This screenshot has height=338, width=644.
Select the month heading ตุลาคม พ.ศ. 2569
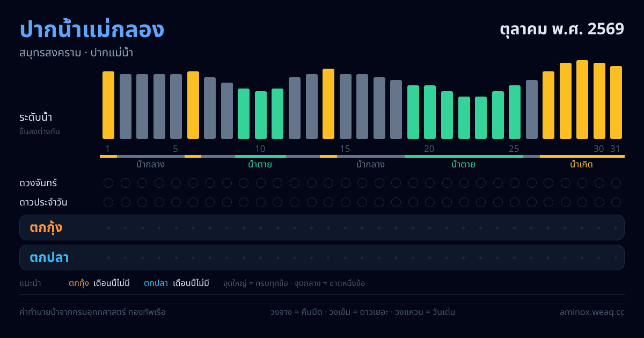[x=562, y=28]
